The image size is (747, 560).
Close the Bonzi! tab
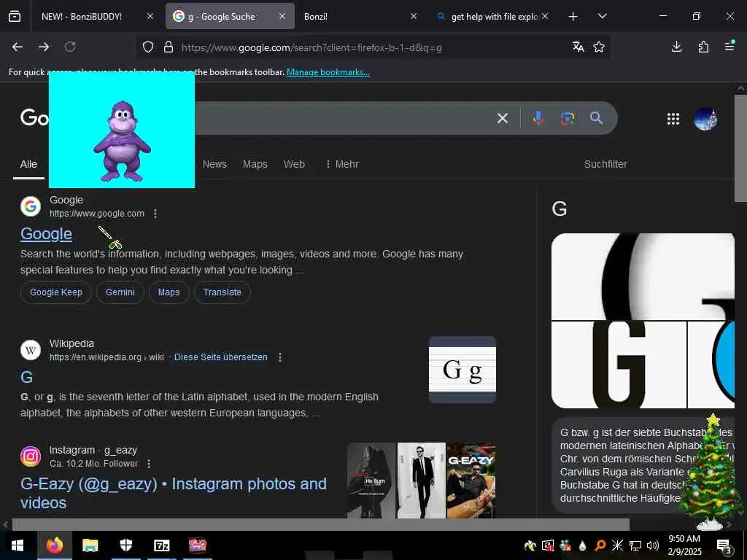(414, 16)
